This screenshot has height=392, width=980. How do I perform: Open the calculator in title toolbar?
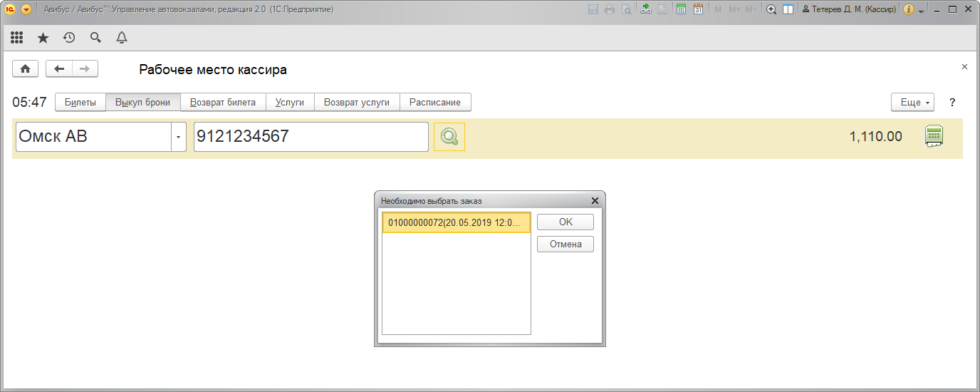click(681, 9)
